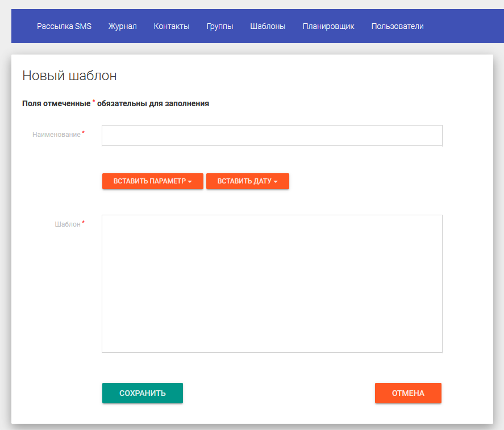This screenshot has height=430, width=504.
Task: Open the Планировщик section
Action: [328, 26]
